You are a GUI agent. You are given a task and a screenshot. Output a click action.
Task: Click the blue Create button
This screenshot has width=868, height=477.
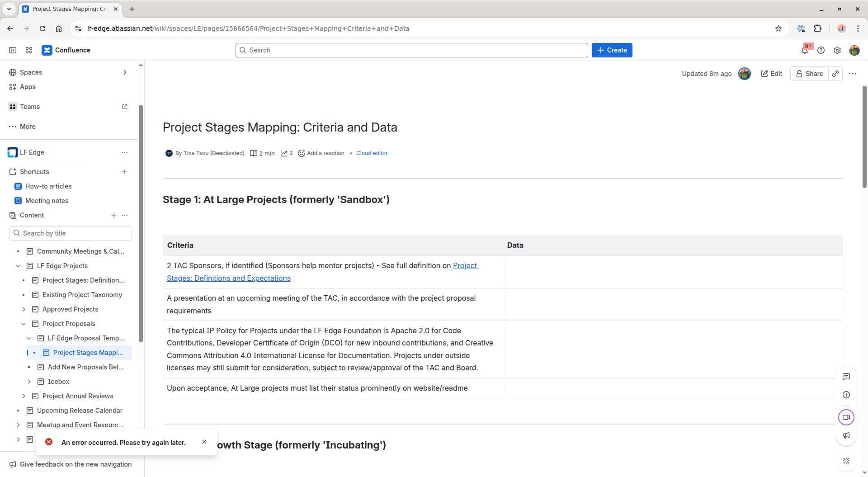click(x=612, y=50)
